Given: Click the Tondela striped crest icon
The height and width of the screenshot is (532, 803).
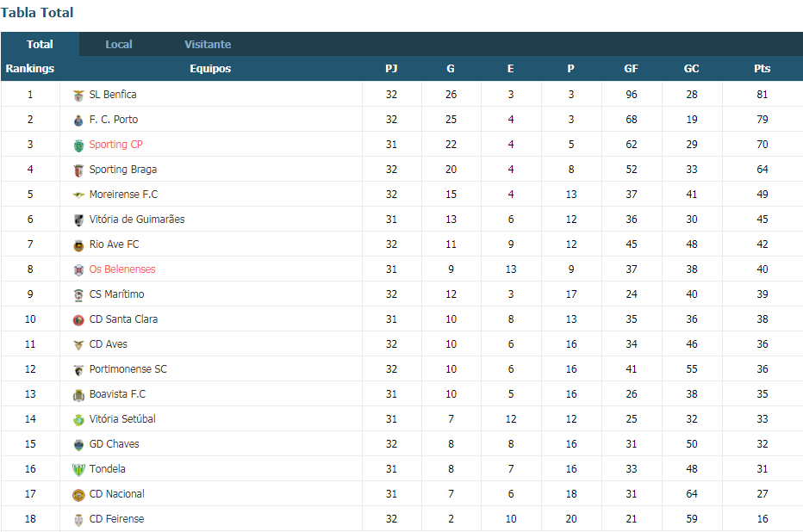Looking at the screenshot, I should [x=78, y=470].
